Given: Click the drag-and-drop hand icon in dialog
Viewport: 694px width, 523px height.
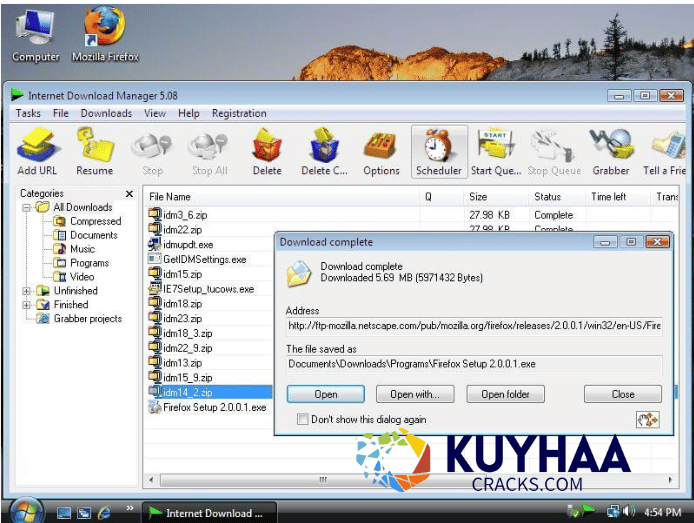Looking at the screenshot, I should [648, 419].
